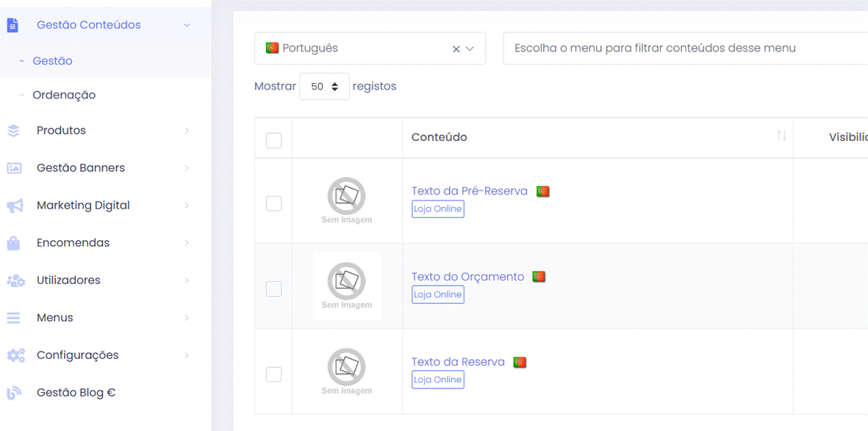Viewport: 868px width, 431px height.
Task: Collapse the Gestão Conteúdos sidebar section
Action: pos(187,25)
